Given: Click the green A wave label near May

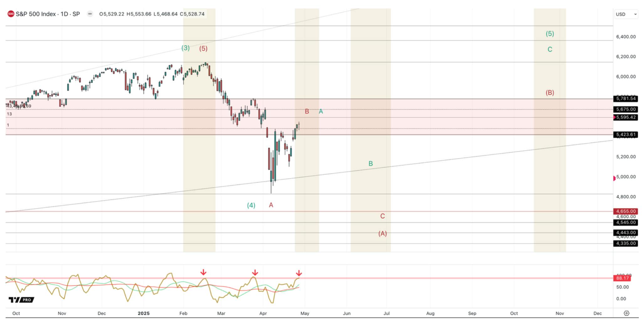Looking at the screenshot, I should coord(321,112).
